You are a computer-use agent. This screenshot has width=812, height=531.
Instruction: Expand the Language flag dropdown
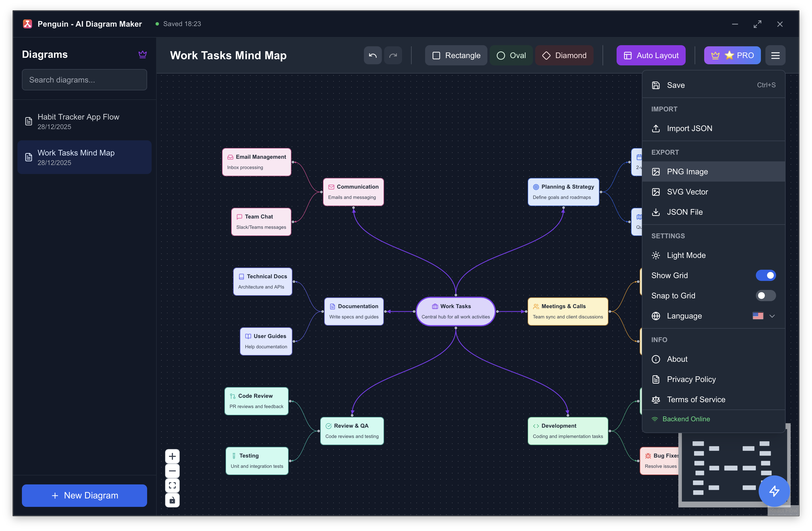click(758, 316)
